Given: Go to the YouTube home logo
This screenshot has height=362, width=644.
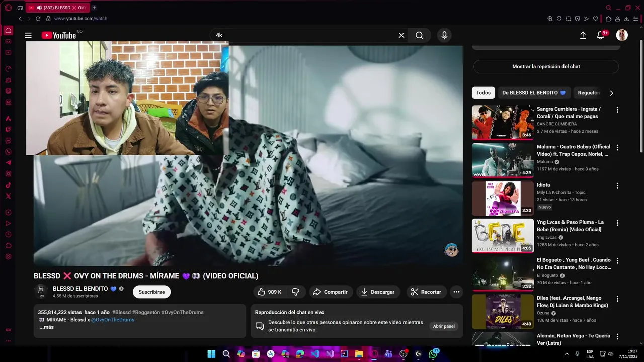Looking at the screenshot, I should tap(59, 35).
